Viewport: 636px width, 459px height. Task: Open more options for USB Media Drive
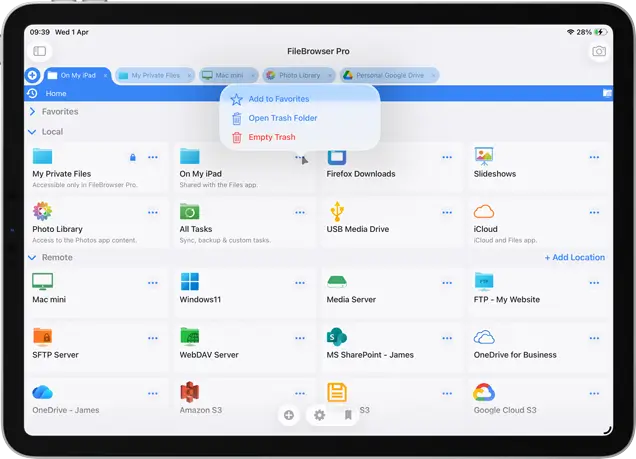[447, 212]
